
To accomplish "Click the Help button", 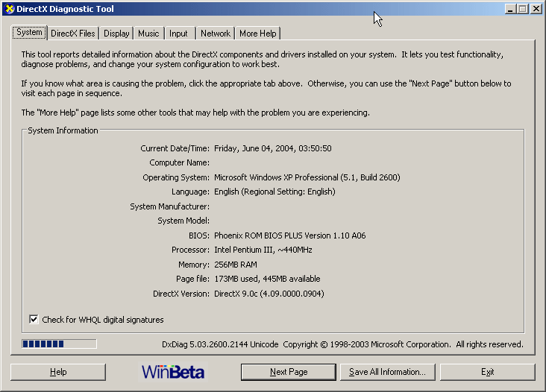I will [57, 372].
